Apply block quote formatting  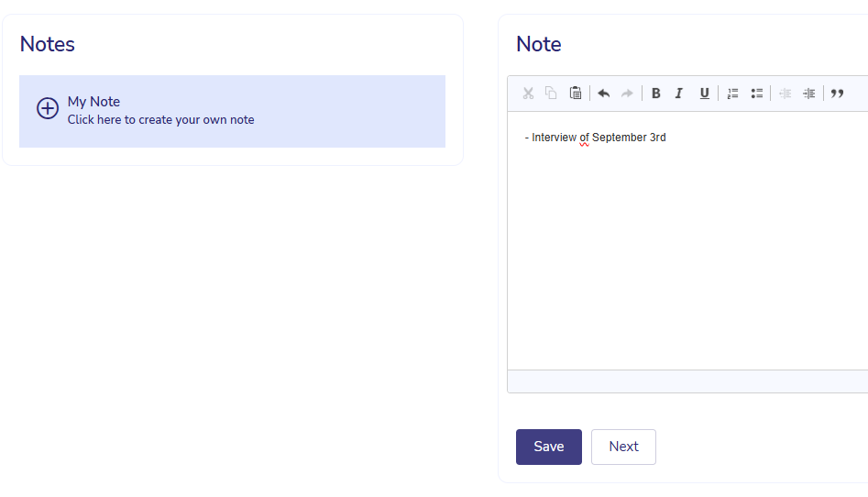coord(838,94)
